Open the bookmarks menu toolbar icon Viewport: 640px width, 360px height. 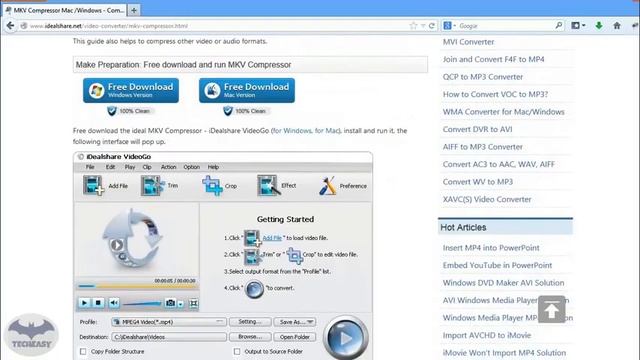point(578,26)
